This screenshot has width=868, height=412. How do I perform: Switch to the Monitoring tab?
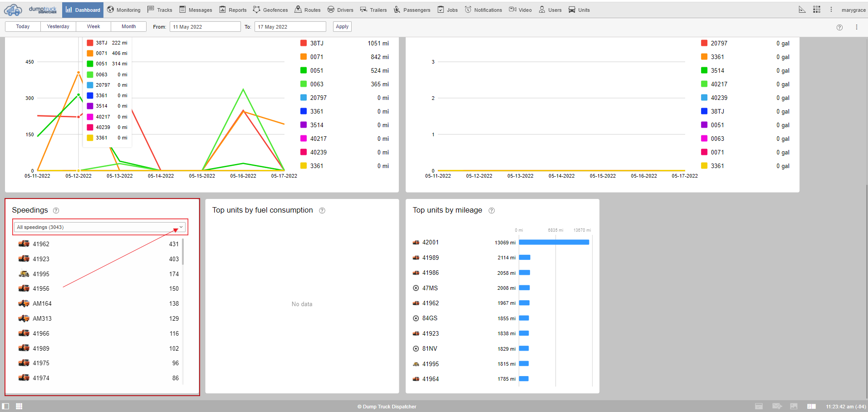(123, 10)
